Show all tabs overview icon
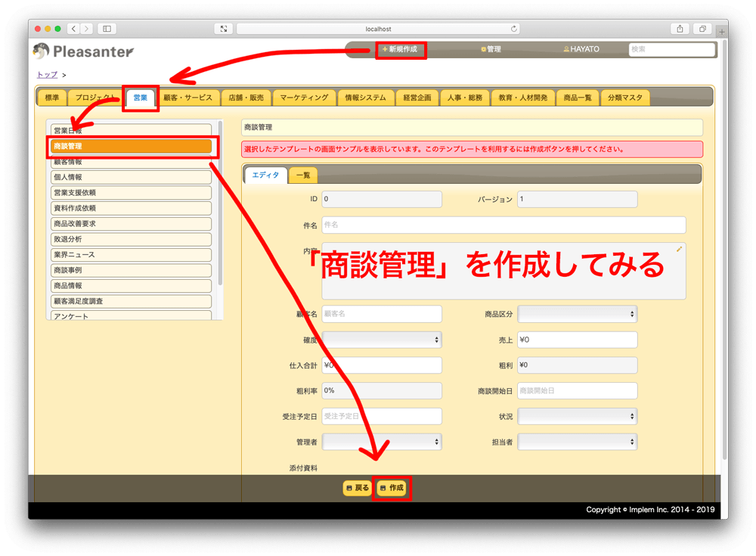 (702, 29)
